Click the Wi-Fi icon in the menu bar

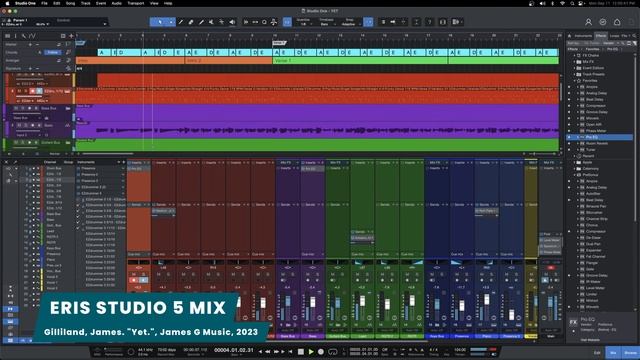tap(562, 3)
